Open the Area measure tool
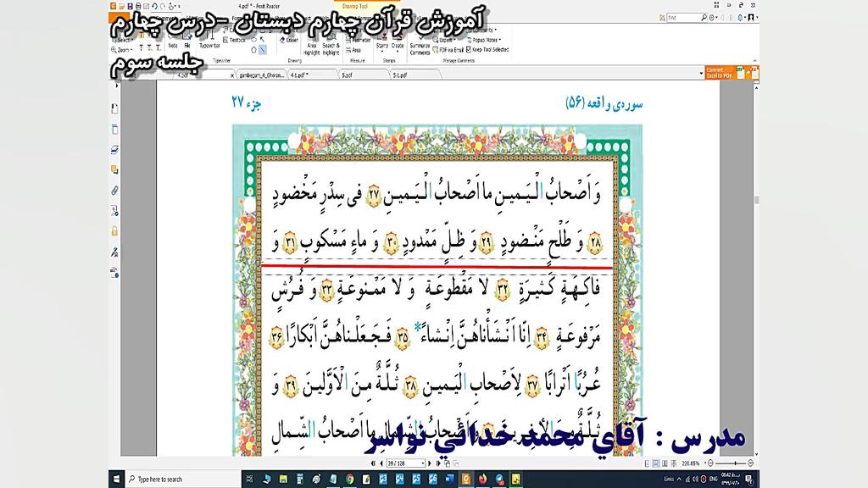Image resolution: width=868 pixels, height=488 pixels. pyautogui.click(x=354, y=49)
